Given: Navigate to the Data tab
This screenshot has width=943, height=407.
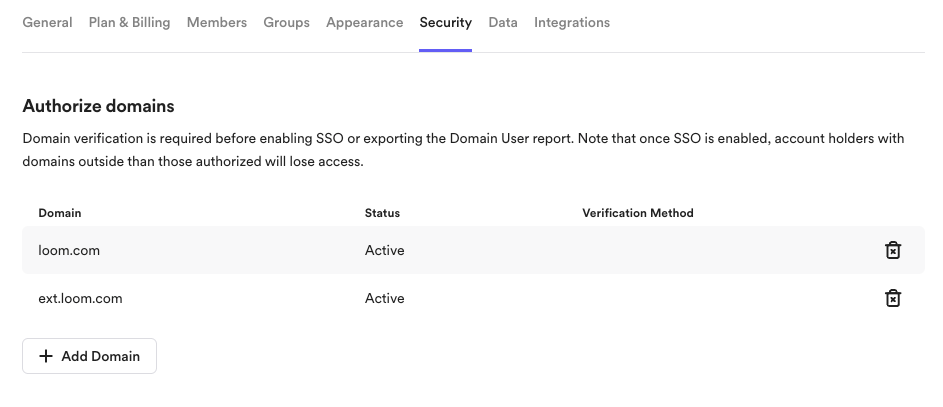Looking at the screenshot, I should coord(502,22).
